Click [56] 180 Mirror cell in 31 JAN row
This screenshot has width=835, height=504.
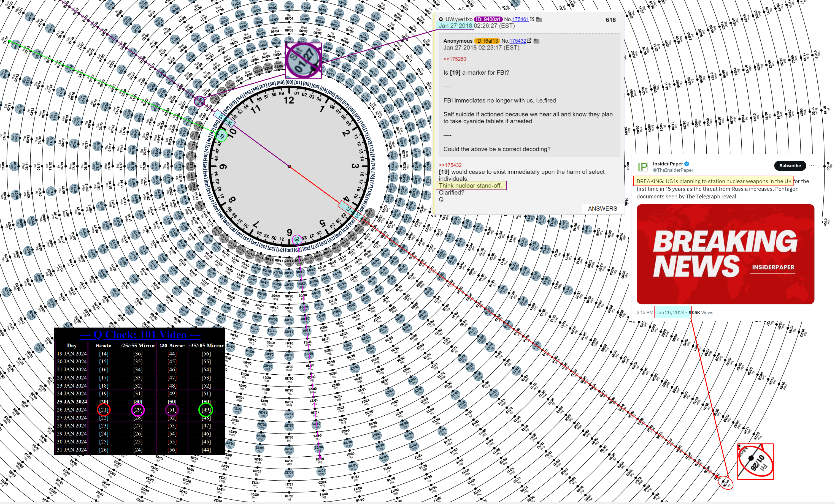pos(172,450)
